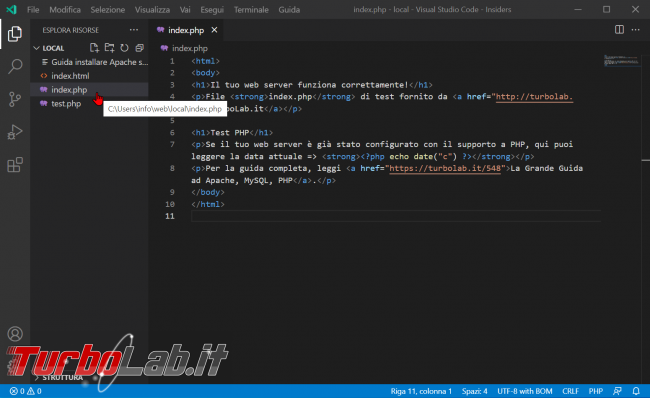Open the Esegui menu

(212, 10)
